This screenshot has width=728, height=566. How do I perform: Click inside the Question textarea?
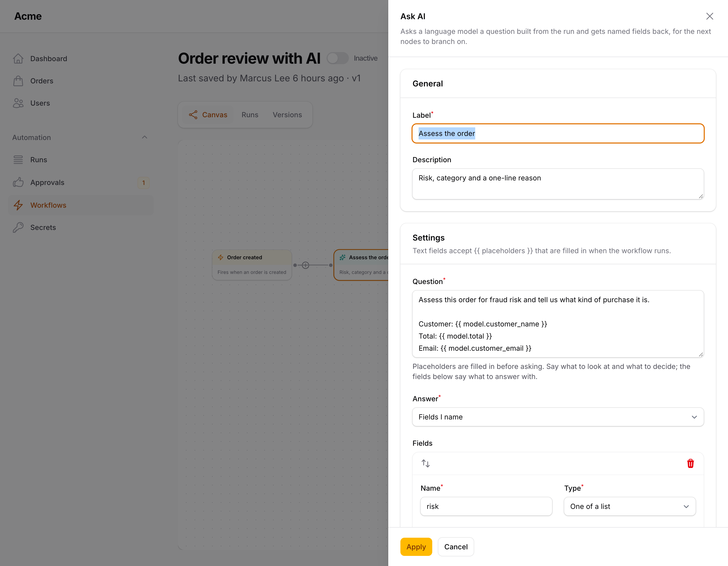point(558,324)
